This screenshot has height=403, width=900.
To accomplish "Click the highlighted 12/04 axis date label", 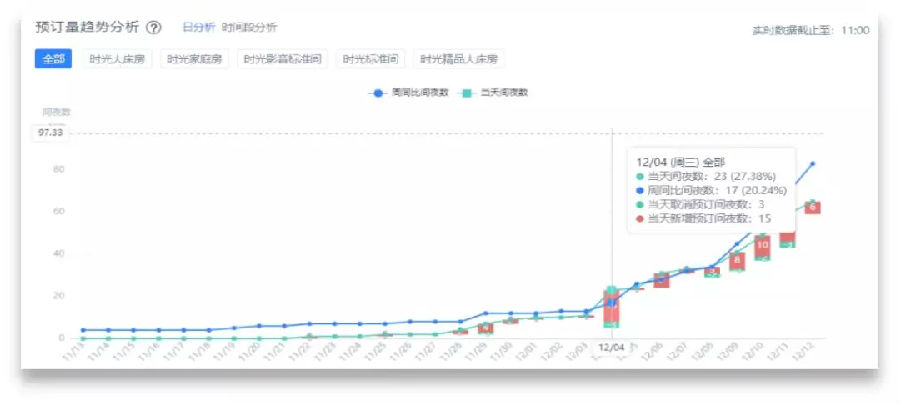I will pos(611,348).
